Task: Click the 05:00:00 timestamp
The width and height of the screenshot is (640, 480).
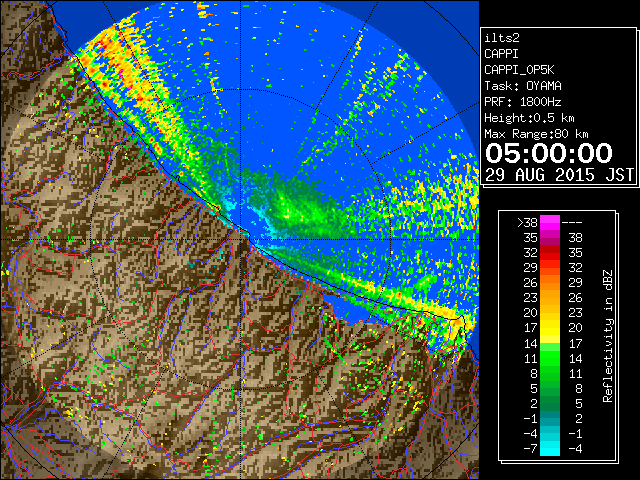Action: [x=549, y=153]
